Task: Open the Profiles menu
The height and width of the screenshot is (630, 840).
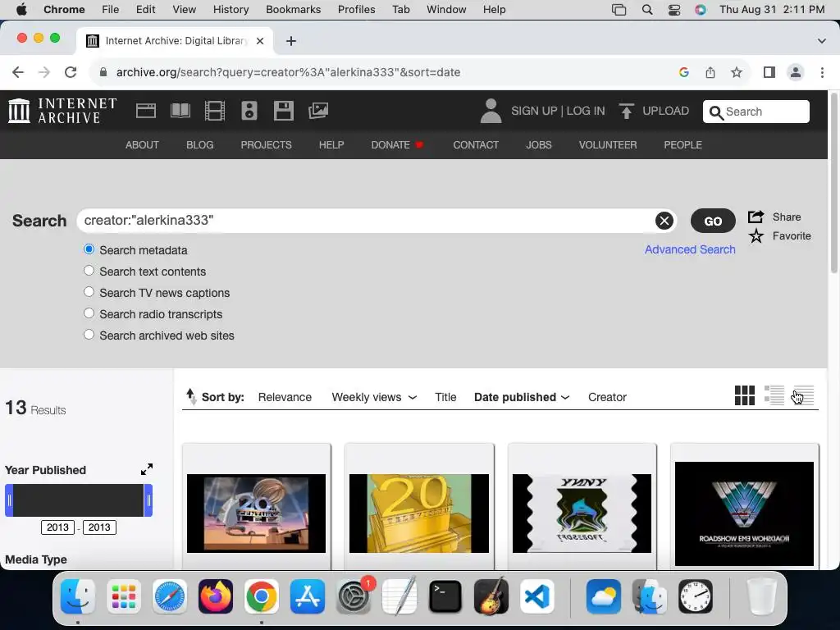Action: (x=356, y=9)
